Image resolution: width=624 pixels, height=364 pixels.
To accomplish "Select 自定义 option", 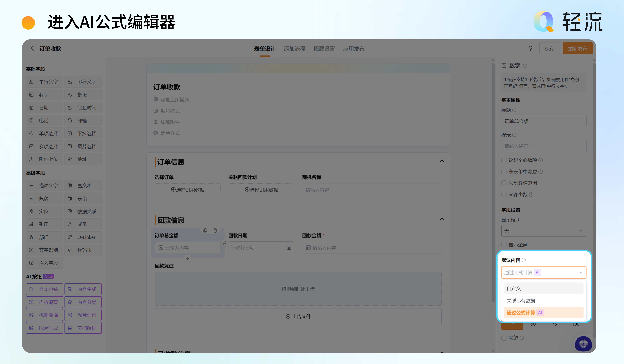I will (x=544, y=288).
